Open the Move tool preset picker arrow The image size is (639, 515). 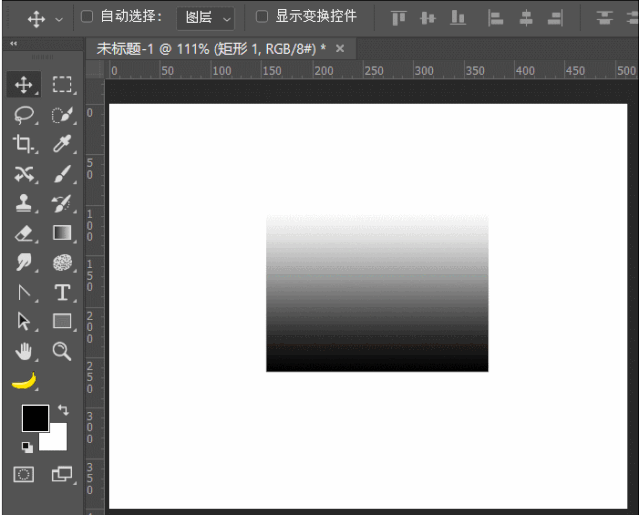59,19
